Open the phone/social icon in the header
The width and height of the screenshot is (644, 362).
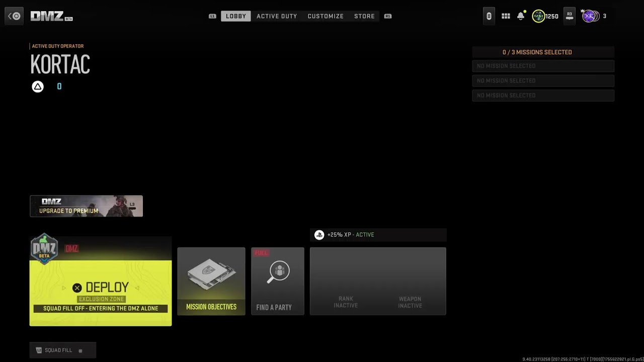click(x=489, y=16)
